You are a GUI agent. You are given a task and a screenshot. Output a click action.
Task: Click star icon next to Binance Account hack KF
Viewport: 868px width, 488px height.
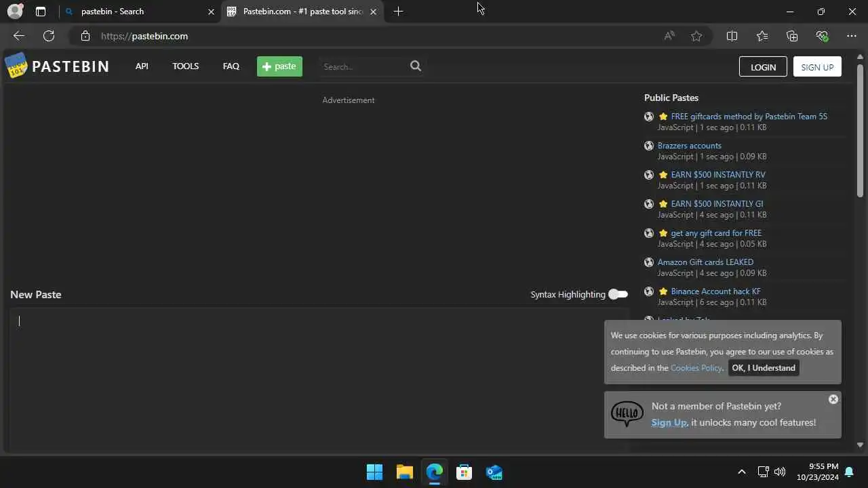[x=663, y=291]
